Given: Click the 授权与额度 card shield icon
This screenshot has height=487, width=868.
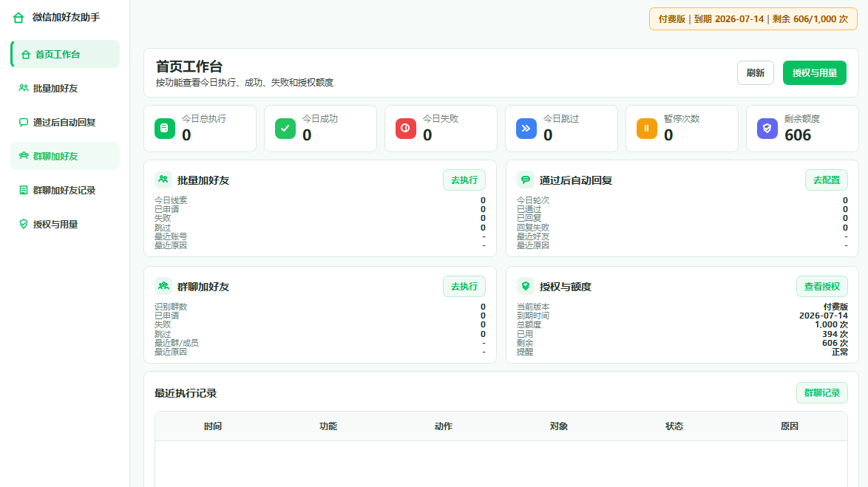Looking at the screenshot, I should pyautogui.click(x=526, y=286).
